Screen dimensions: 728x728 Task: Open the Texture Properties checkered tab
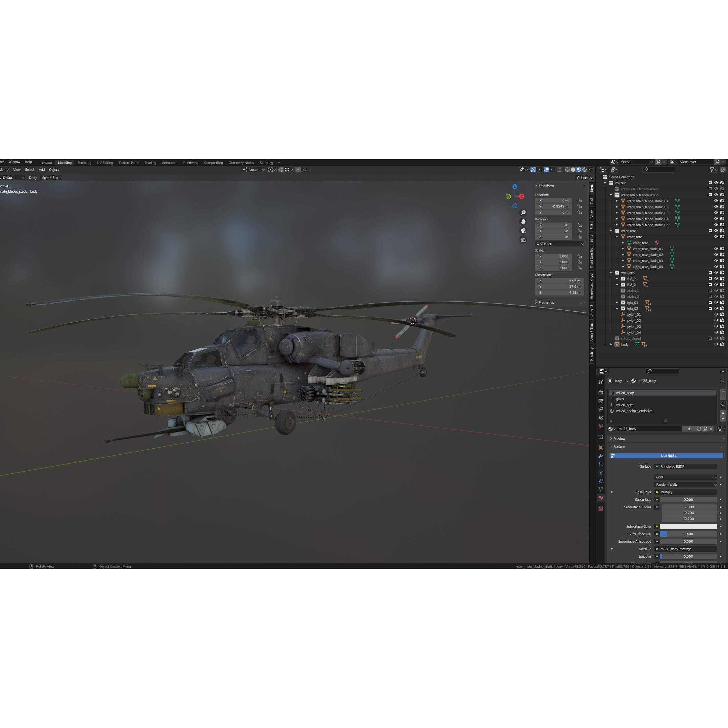coord(601,508)
